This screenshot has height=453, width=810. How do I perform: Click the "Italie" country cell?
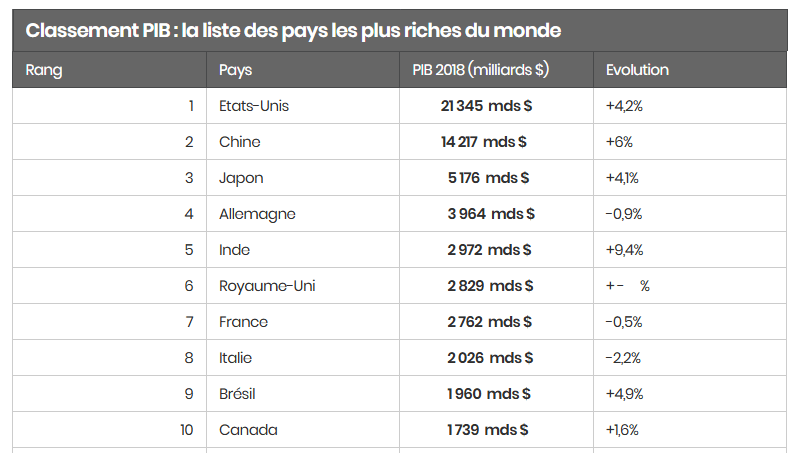(236, 358)
